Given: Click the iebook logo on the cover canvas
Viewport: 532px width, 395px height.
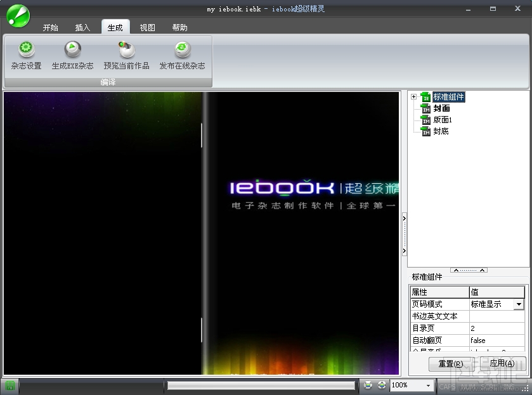Looking at the screenshot, I should coord(282,188).
